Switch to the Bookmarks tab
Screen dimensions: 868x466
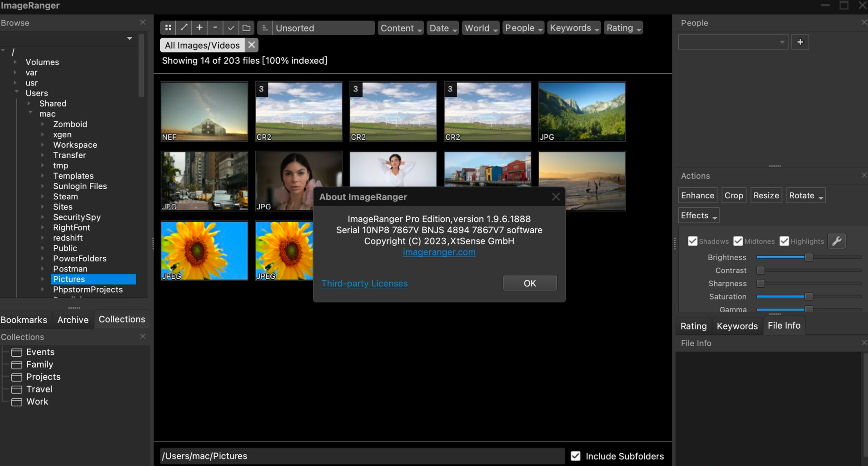click(x=24, y=319)
